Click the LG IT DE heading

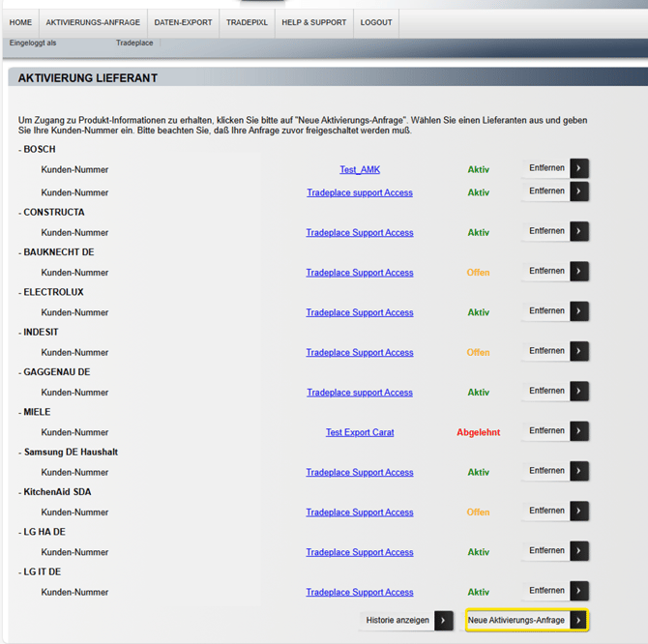43,572
